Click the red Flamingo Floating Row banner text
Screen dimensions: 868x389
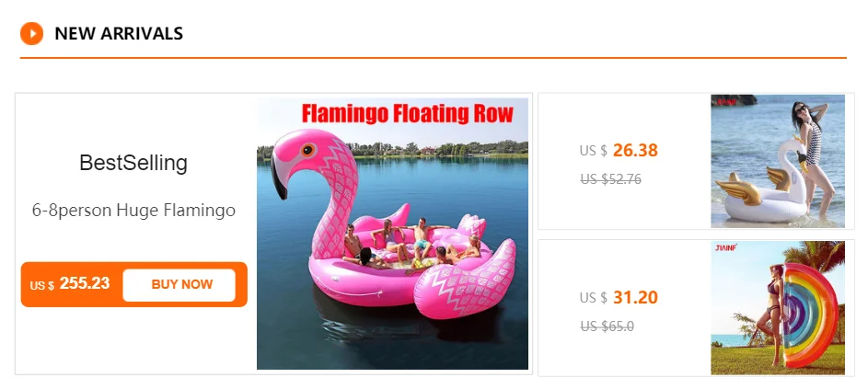coord(408,114)
